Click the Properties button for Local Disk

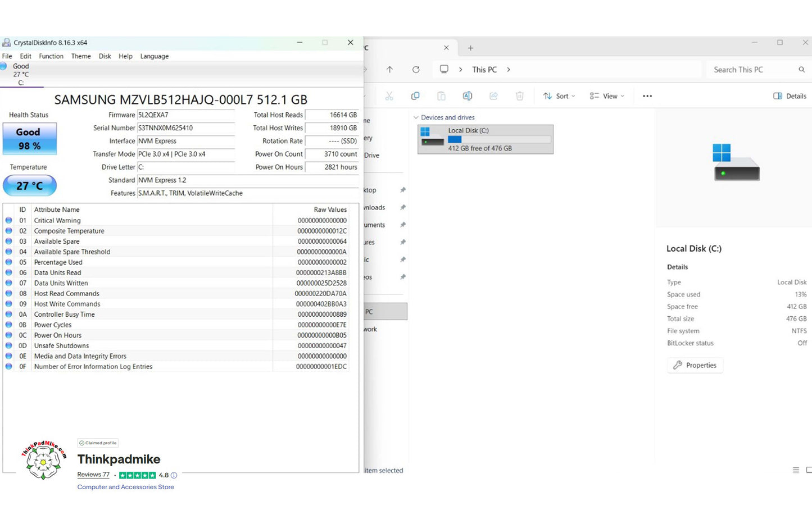pyautogui.click(x=695, y=365)
